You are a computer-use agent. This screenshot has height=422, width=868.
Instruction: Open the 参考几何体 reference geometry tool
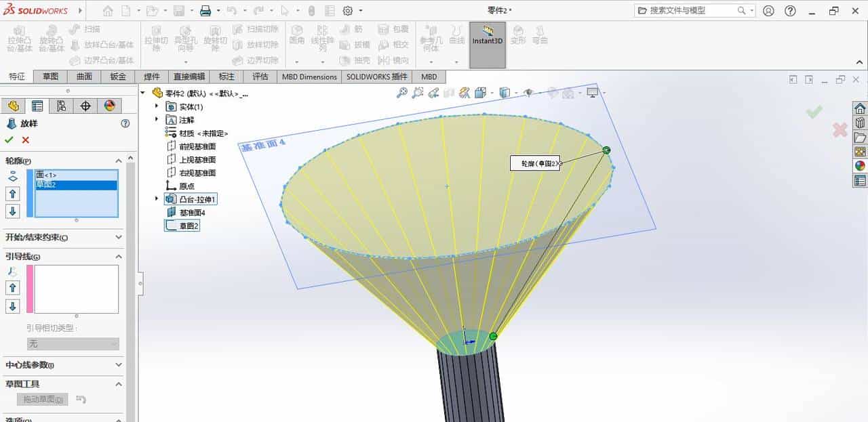(432, 41)
